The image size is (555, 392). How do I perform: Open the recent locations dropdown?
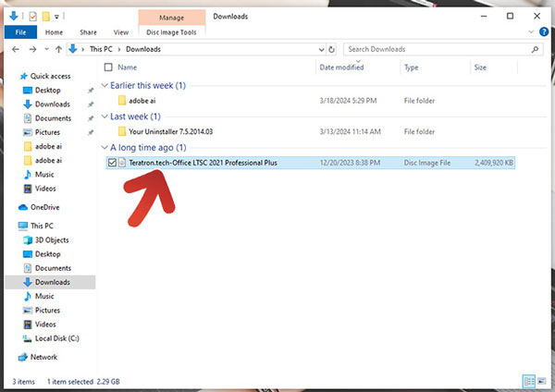47,49
